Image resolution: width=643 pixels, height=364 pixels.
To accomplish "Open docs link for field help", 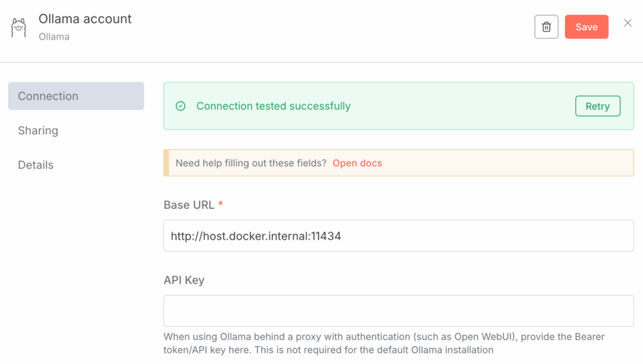I will pos(357,163).
